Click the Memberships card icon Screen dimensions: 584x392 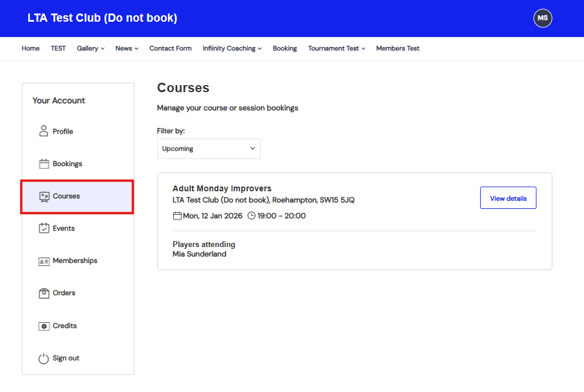pos(43,261)
